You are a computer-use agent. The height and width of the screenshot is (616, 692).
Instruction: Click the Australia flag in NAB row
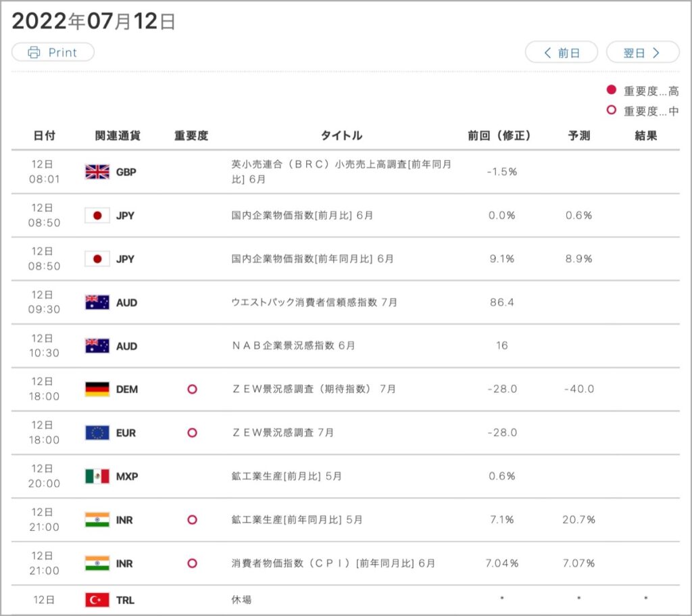pyautogui.click(x=97, y=346)
